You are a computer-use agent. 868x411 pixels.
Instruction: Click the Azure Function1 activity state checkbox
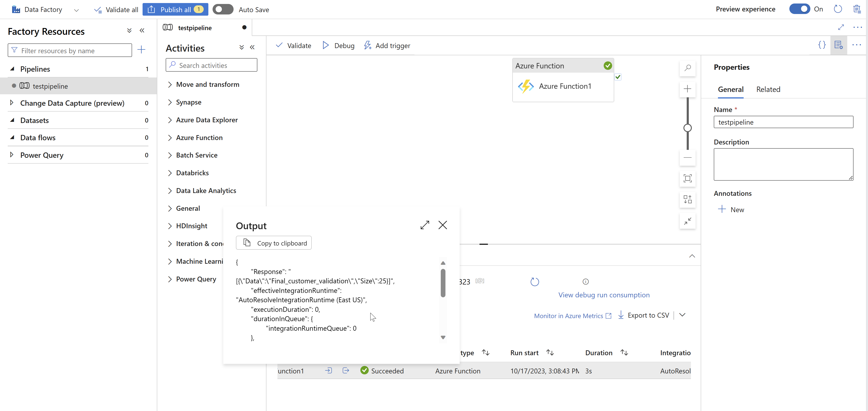click(x=618, y=77)
